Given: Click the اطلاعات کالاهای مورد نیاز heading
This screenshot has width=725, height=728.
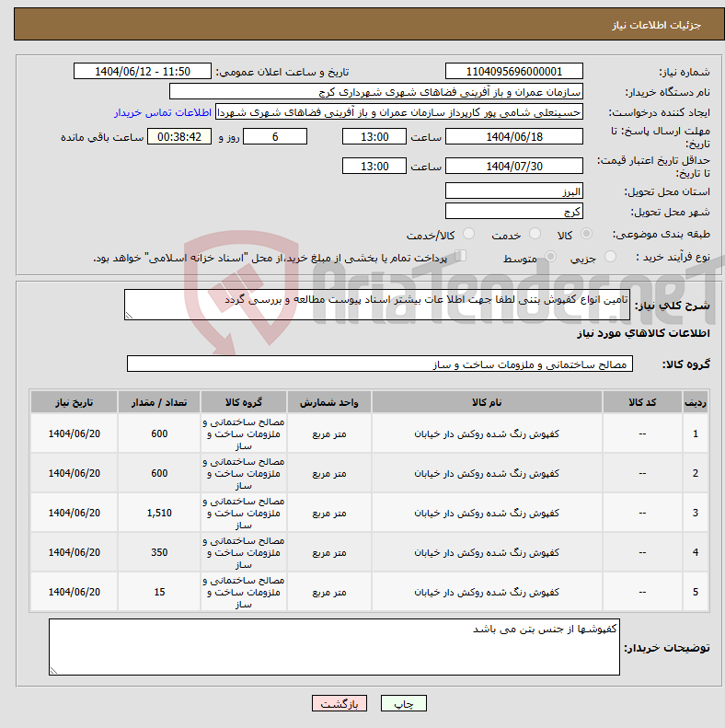Looking at the screenshot, I should point(643,333).
